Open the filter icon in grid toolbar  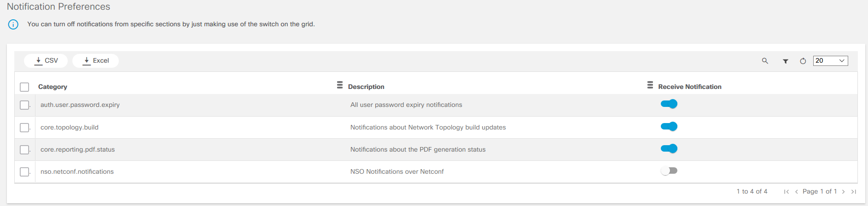point(786,61)
